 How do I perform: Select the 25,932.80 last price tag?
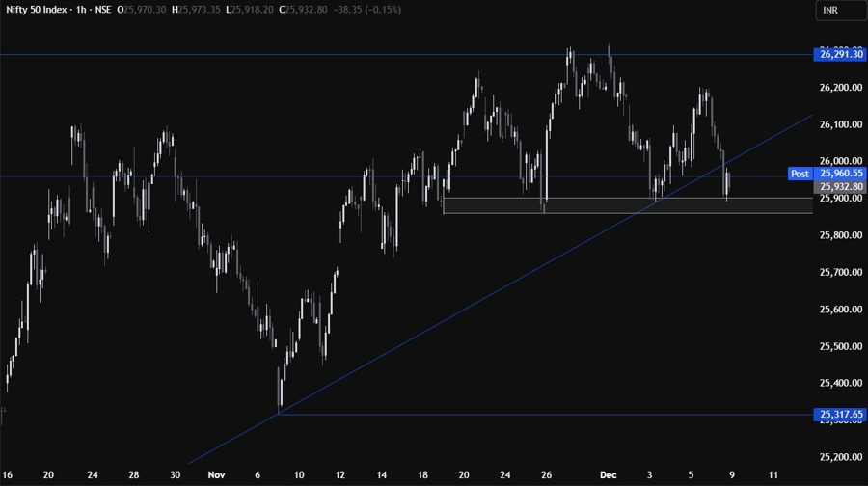(x=840, y=186)
